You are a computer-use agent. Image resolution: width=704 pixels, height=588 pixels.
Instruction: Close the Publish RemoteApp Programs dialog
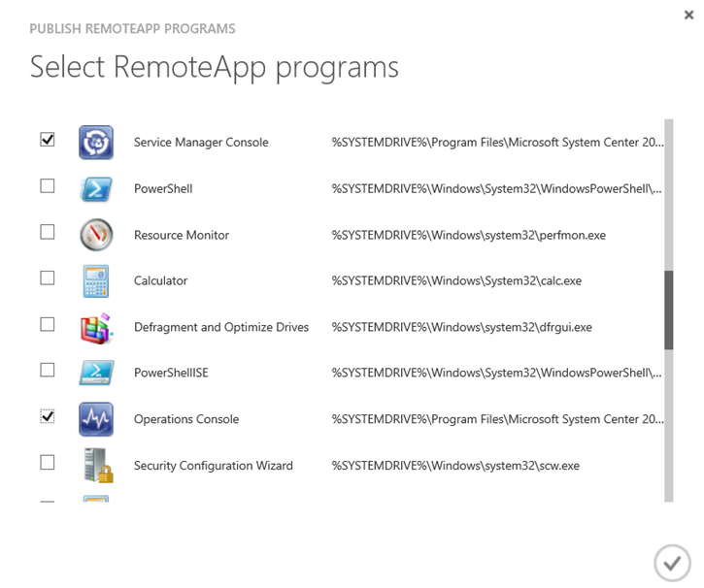tap(688, 15)
